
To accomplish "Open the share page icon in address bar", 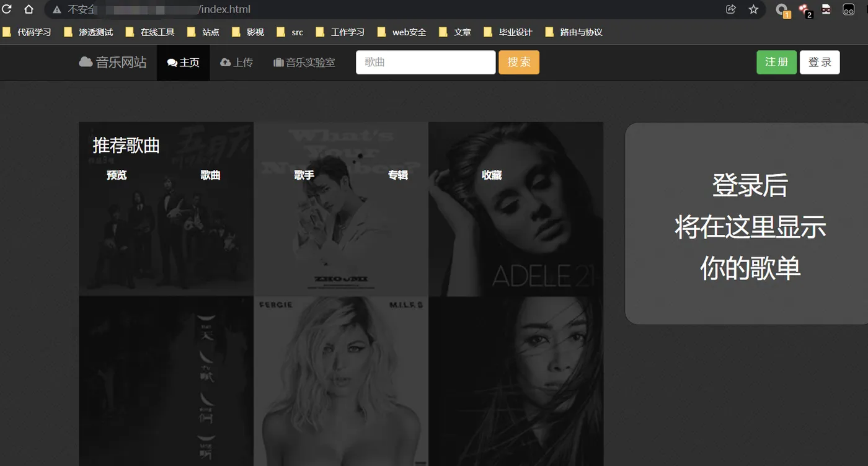I will pos(731,9).
